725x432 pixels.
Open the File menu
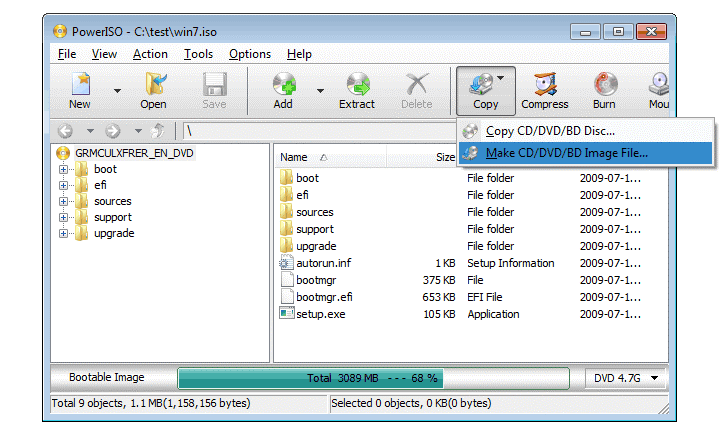tap(67, 54)
